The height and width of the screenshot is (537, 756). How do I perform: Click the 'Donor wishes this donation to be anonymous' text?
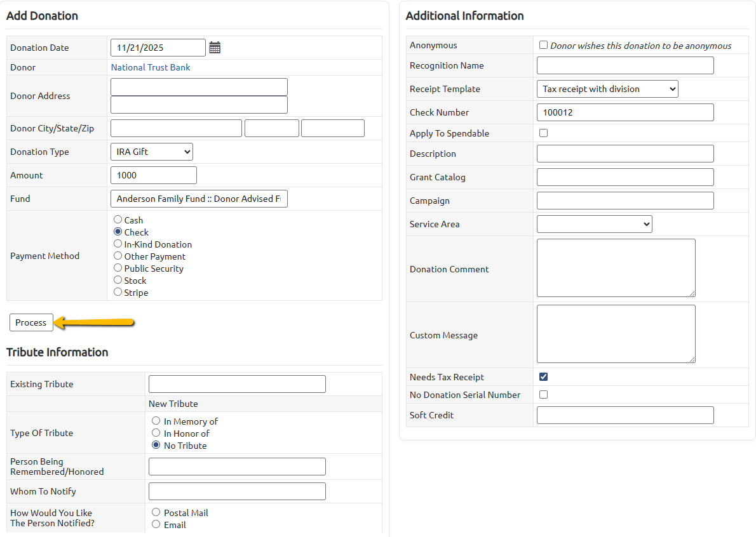click(x=641, y=46)
